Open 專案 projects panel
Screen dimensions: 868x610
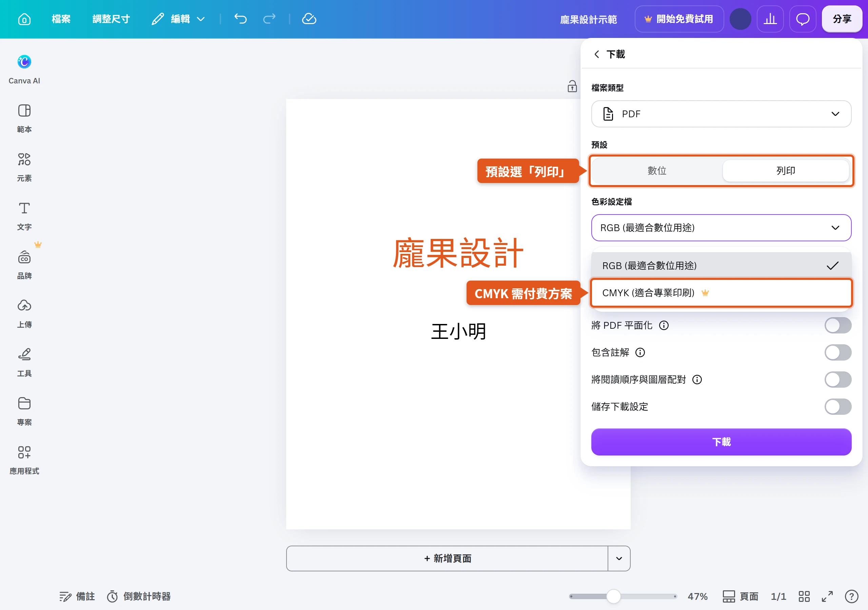[24, 411]
